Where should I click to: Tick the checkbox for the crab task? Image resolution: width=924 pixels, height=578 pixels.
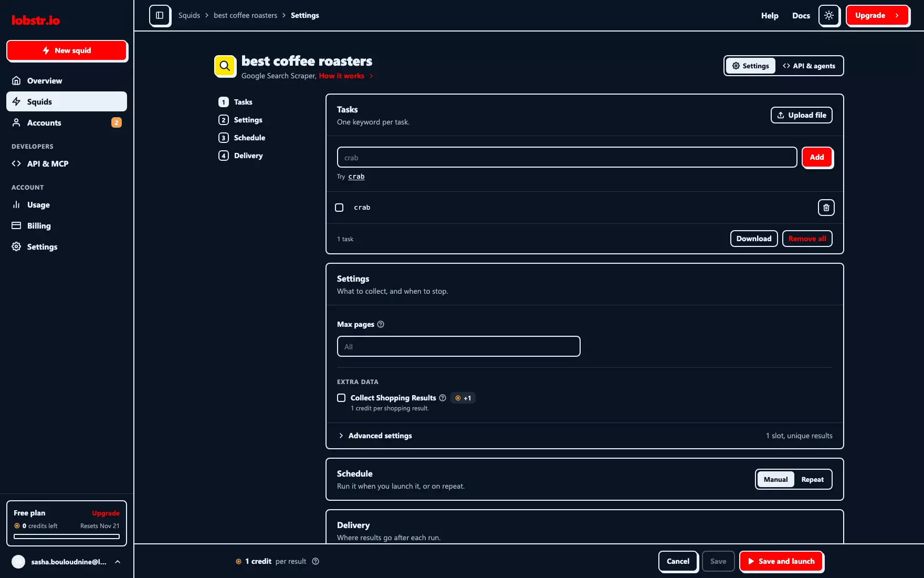tap(339, 208)
